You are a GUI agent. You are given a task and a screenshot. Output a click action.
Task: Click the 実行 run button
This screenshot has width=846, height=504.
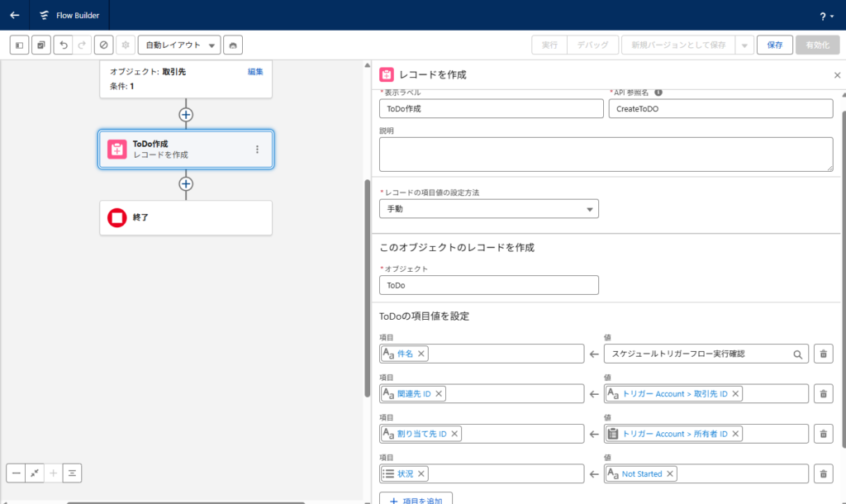click(549, 45)
